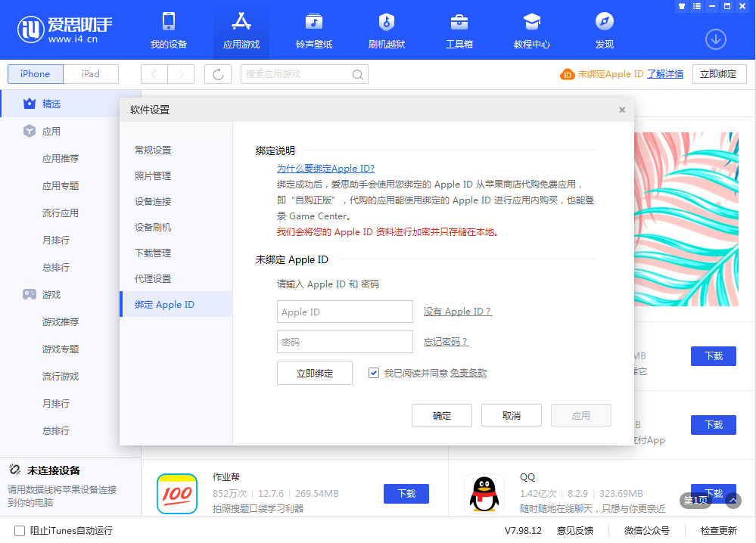
Task: Select 绑定 Apple ID settings page
Action: pyautogui.click(x=176, y=305)
